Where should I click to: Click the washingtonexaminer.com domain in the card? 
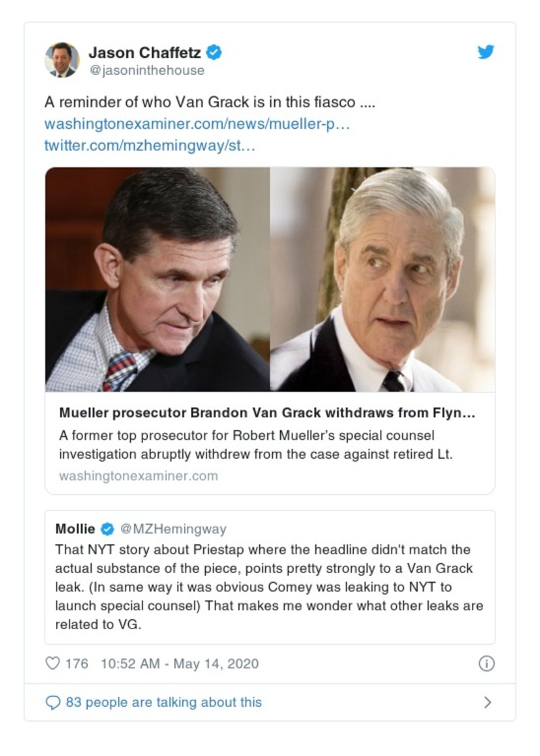click(x=138, y=475)
